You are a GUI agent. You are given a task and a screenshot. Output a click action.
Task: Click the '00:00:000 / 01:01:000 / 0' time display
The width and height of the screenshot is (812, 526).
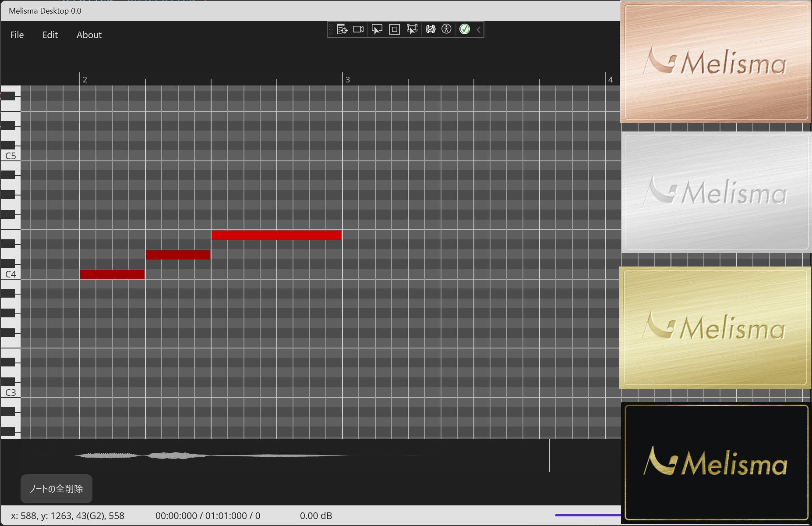click(x=208, y=516)
